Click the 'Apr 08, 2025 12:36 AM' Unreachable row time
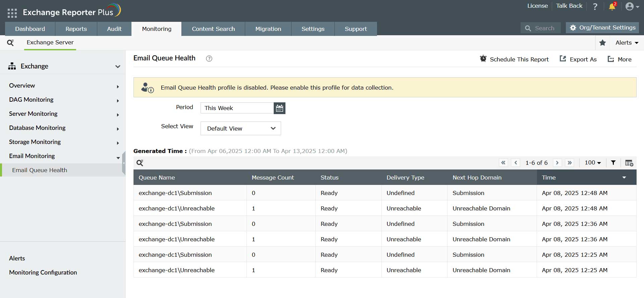Screen dimensions: 644x298 coord(575,239)
